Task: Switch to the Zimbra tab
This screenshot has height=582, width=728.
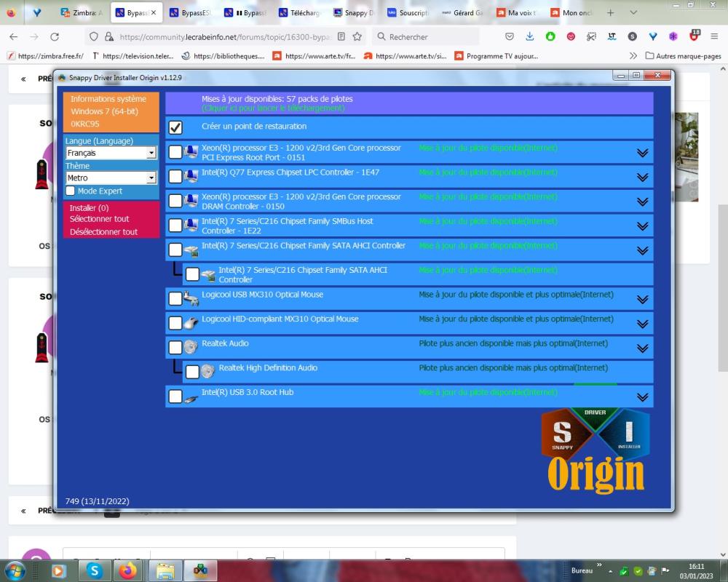Action: 82,13
